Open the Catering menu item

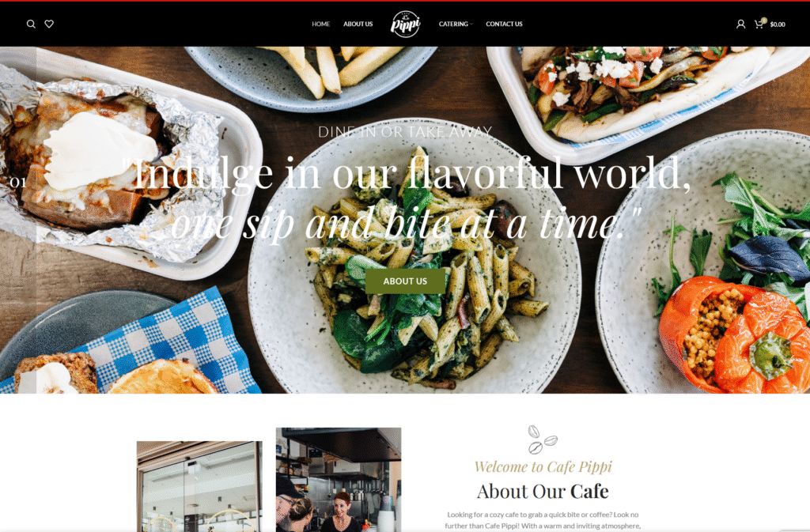click(453, 24)
